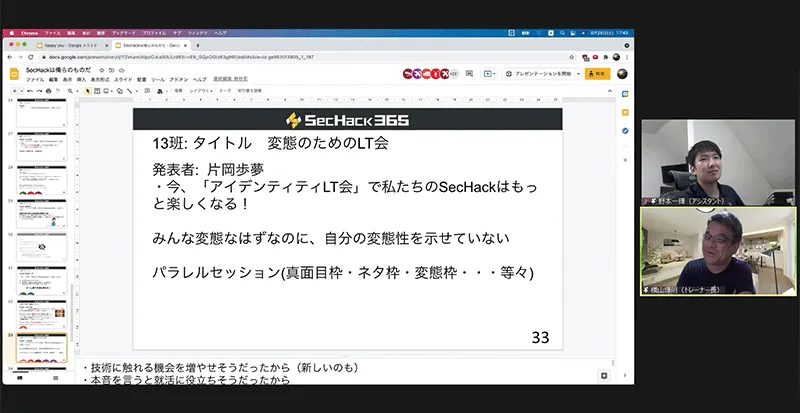Click the add comment toolbar icon
The width and height of the screenshot is (800, 413).
[147, 91]
